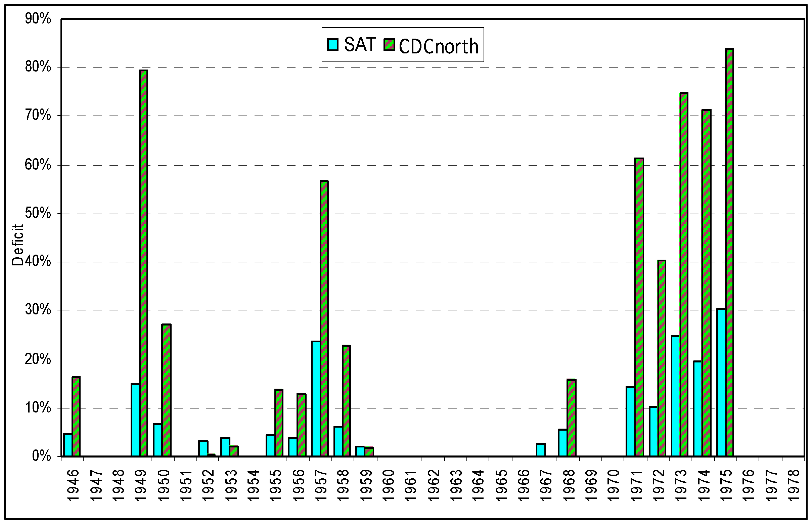Click the 1957 SAT cyan bar
The image size is (812, 522).
point(316,398)
